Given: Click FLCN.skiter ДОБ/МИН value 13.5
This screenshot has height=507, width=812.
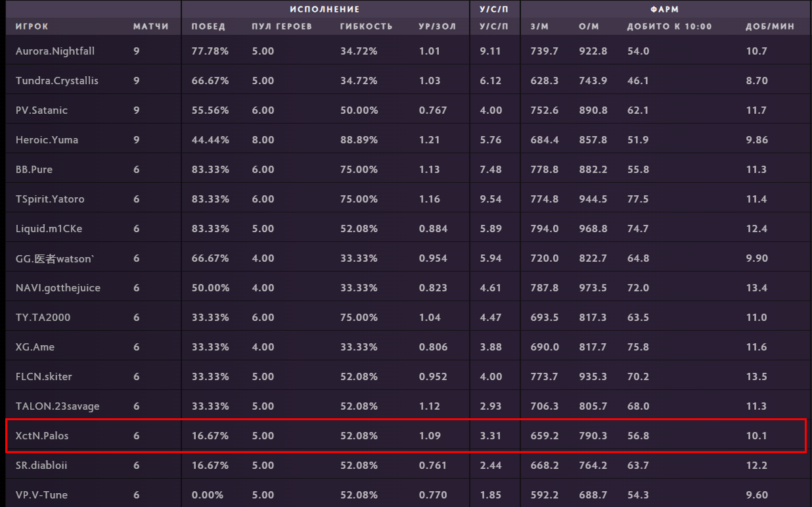Looking at the screenshot, I should 756,376.
